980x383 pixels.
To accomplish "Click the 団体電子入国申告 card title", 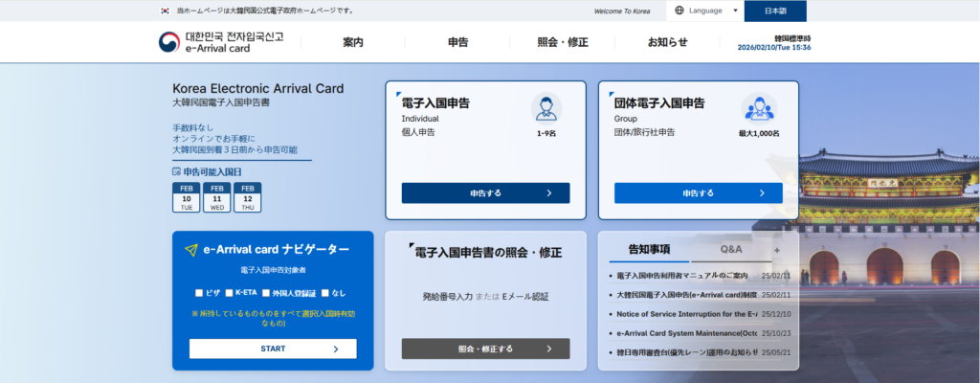I will point(659,103).
